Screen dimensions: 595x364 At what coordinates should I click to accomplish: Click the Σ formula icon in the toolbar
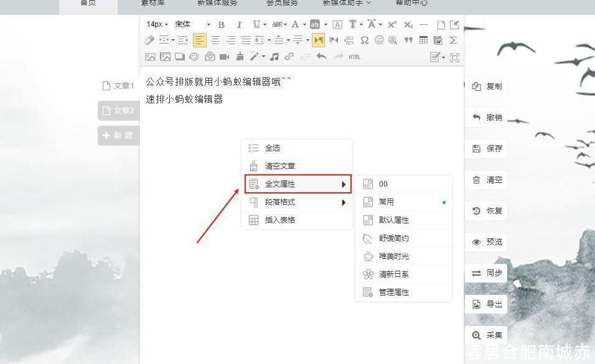pyautogui.click(x=454, y=40)
